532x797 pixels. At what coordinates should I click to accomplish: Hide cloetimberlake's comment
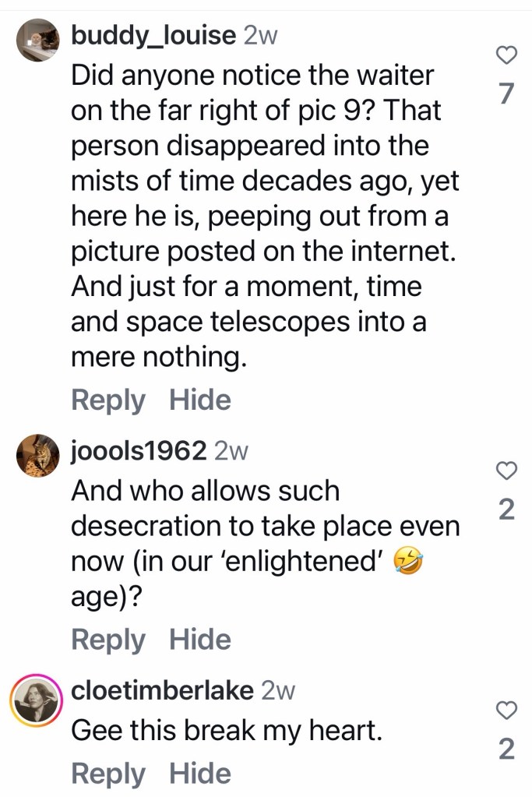coord(200,774)
